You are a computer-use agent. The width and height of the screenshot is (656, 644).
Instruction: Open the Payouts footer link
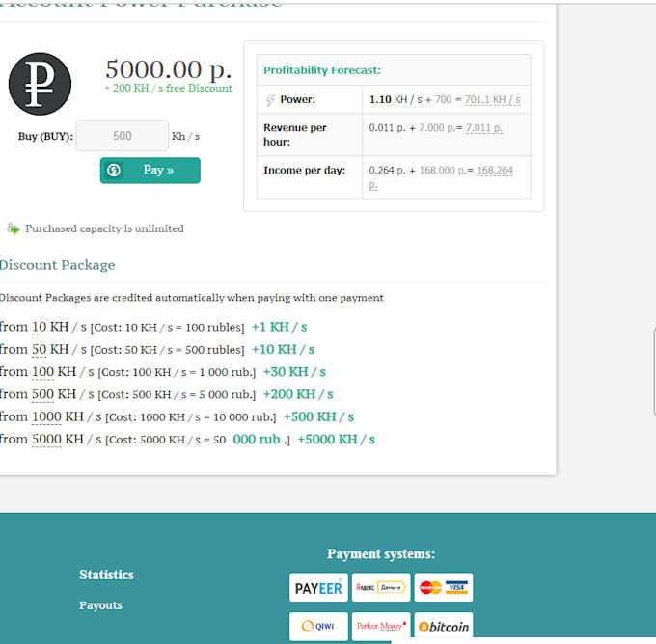pos(101,605)
